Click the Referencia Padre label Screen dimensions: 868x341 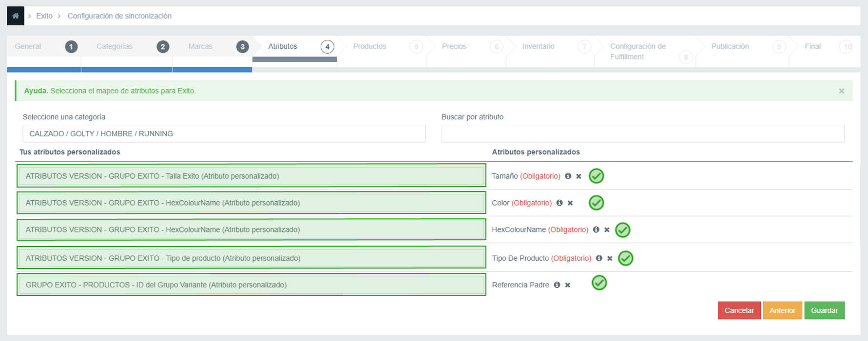point(521,284)
